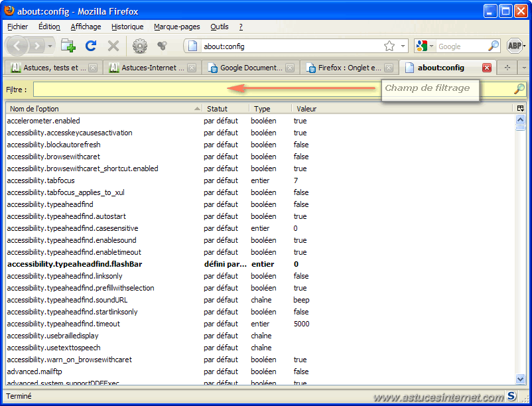Screen dimensions: 532x406
Task: Open the history dropdown next to Forward
Action: 50,46
